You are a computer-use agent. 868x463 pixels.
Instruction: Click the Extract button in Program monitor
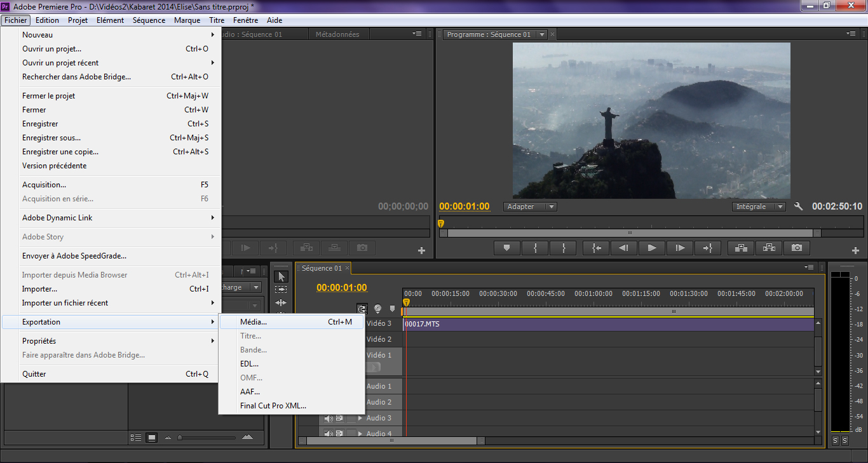[769, 248]
